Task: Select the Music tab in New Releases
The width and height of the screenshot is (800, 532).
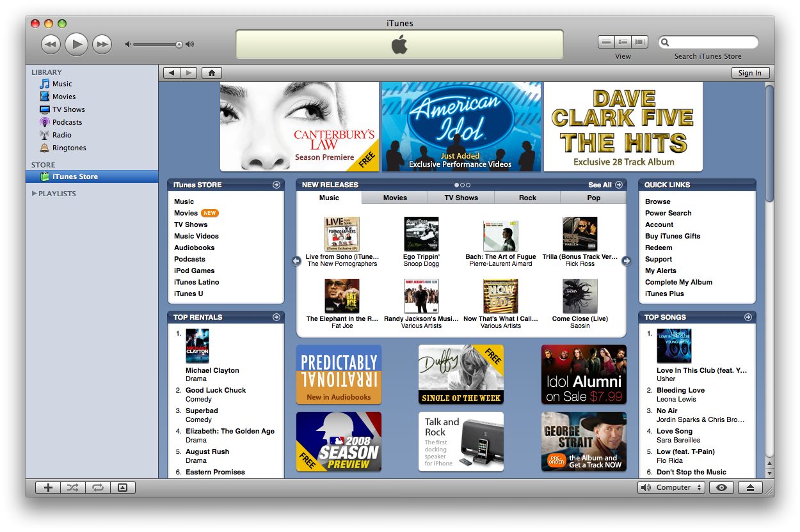Action: click(x=329, y=198)
